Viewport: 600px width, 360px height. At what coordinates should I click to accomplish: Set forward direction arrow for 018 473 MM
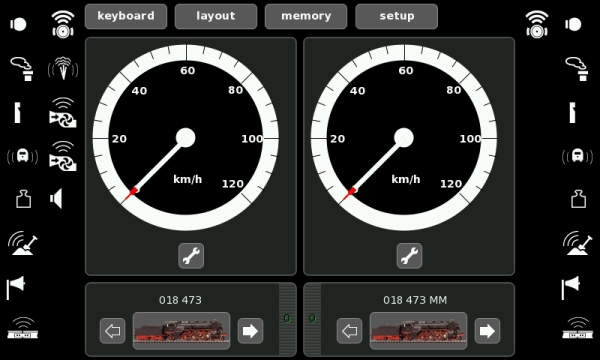[487, 331]
